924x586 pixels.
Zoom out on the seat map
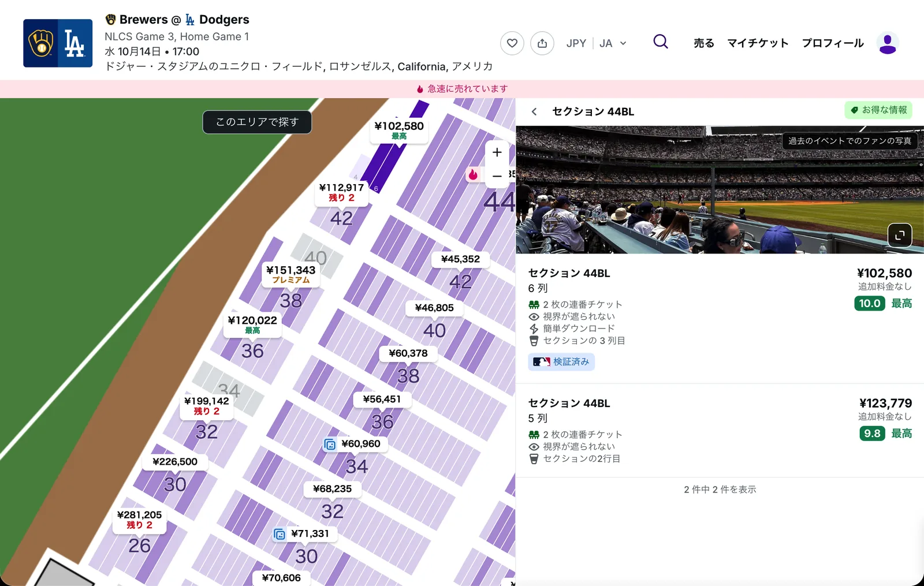497,176
